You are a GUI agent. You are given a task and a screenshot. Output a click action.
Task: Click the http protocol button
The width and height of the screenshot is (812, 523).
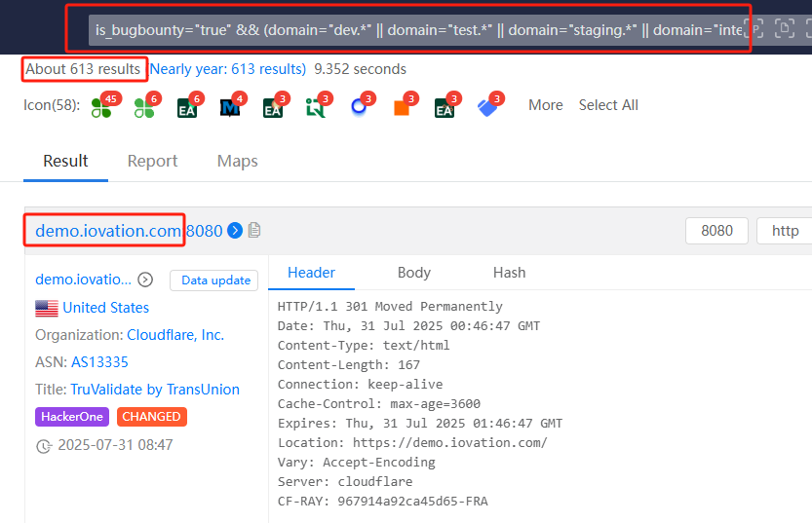click(785, 231)
